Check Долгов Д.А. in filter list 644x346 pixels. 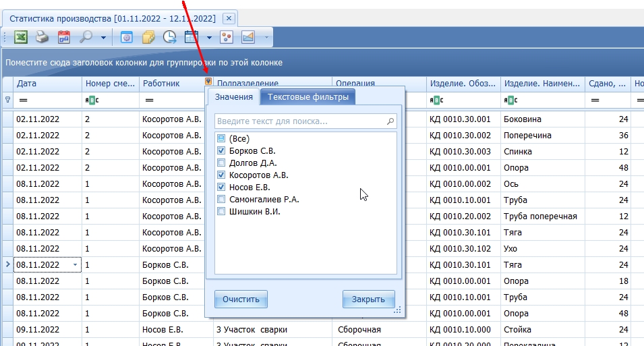(221, 163)
